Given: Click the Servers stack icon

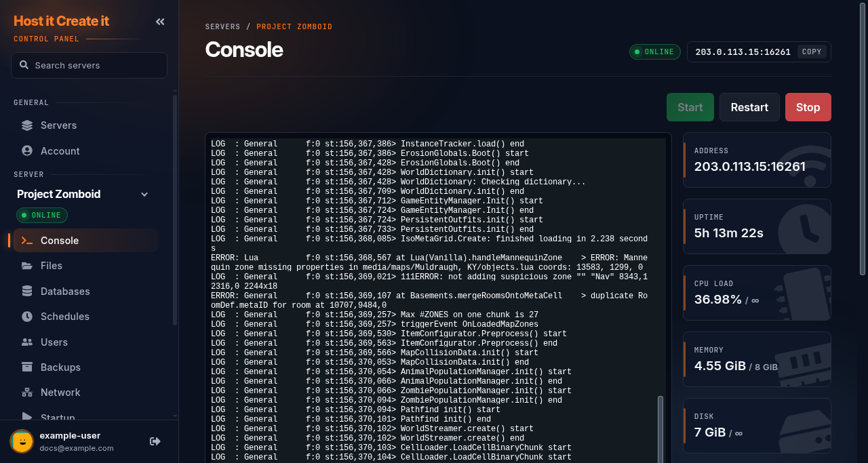Looking at the screenshot, I should click(x=27, y=125).
